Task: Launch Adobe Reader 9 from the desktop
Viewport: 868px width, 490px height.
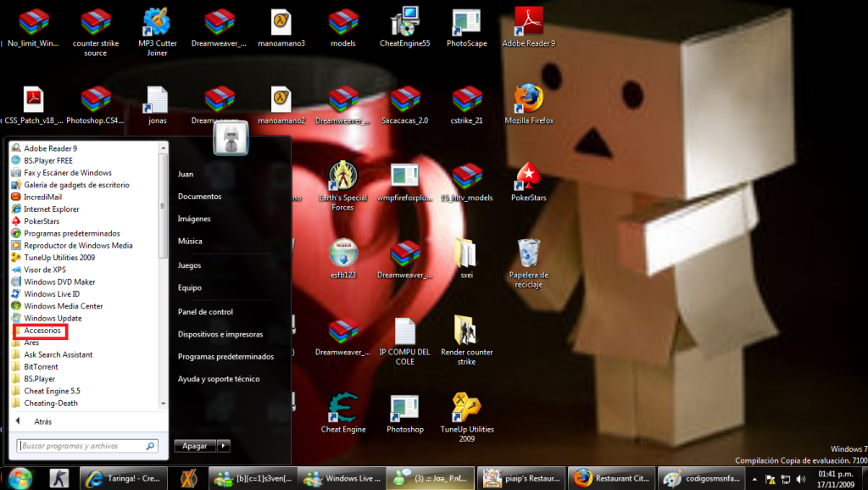Action: (x=529, y=28)
